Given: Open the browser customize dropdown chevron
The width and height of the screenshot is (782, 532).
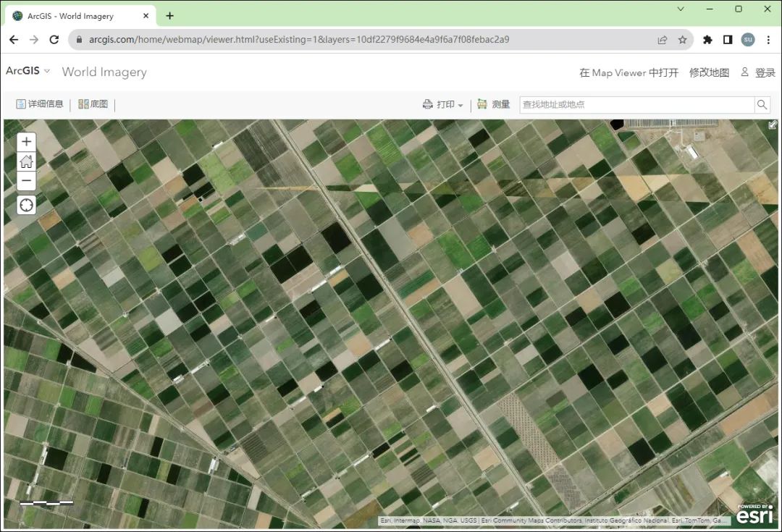Looking at the screenshot, I should pyautogui.click(x=681, y=9).
